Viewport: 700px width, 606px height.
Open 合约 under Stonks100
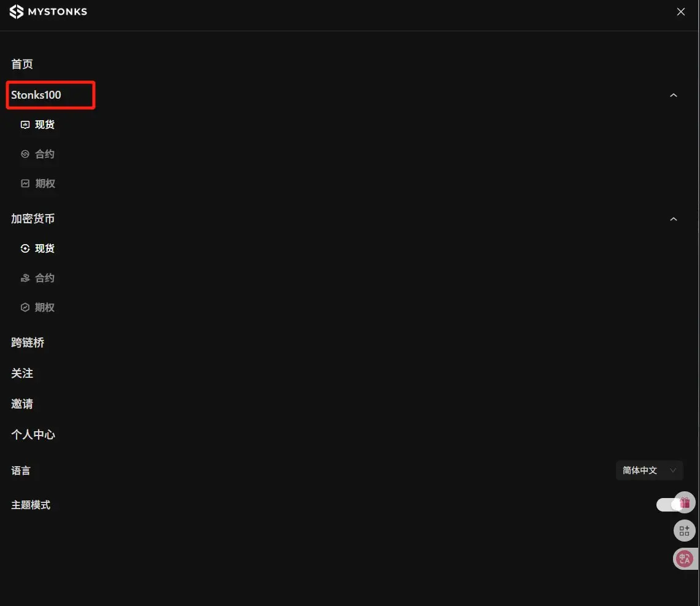click(x=45, y=154)
